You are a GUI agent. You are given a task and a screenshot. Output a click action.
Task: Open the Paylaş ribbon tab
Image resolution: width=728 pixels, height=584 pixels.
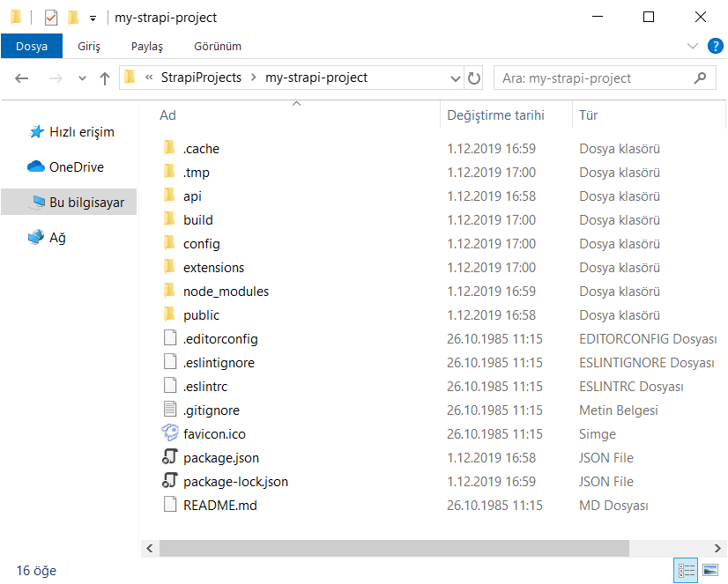[x=146, y=46]
